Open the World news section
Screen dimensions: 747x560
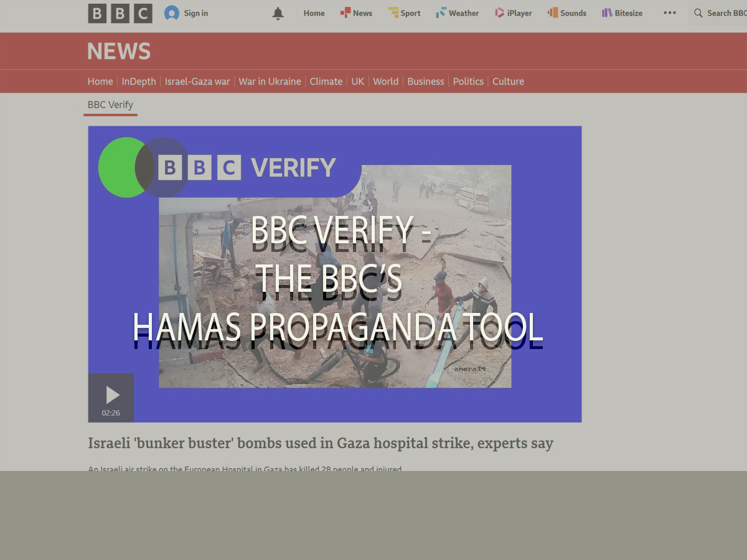click(x=386, y=82)
